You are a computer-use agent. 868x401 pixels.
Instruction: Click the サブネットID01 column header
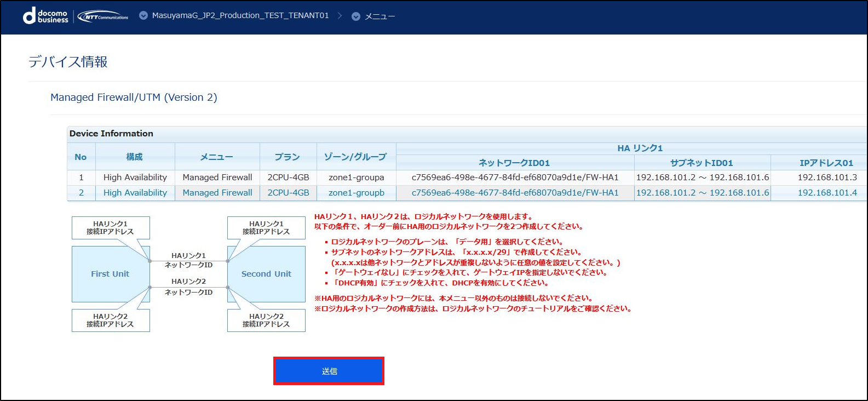(702, 163)
